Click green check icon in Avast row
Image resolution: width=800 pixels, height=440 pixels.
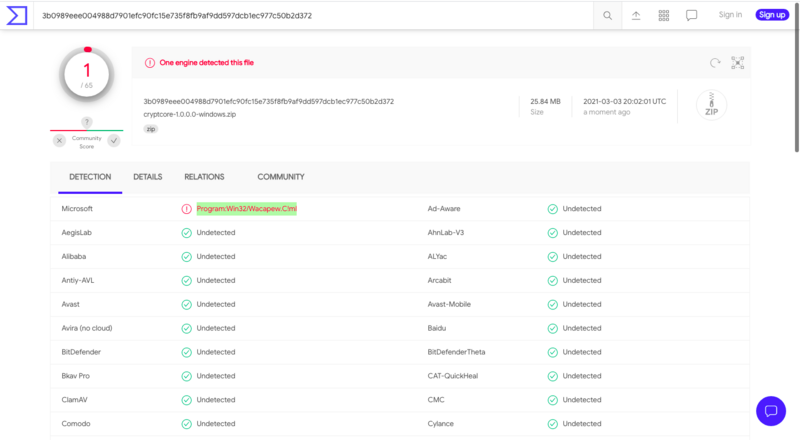point(187,304)
